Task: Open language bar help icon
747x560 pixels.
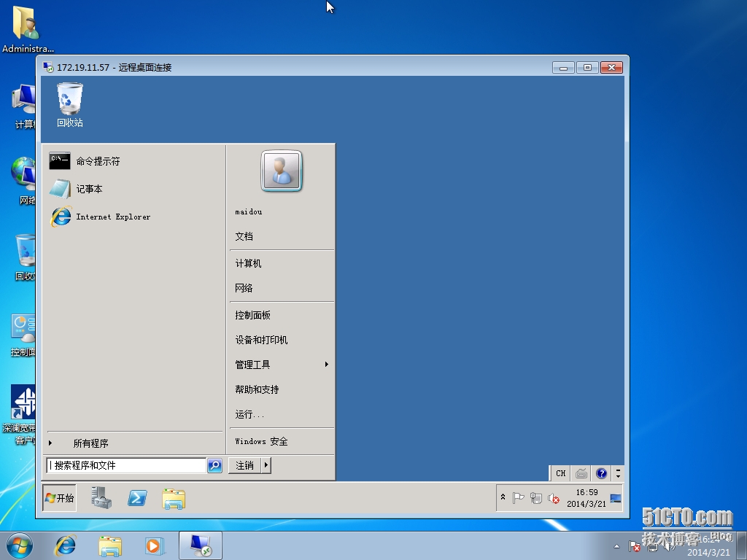Action: tap(601, 473)
